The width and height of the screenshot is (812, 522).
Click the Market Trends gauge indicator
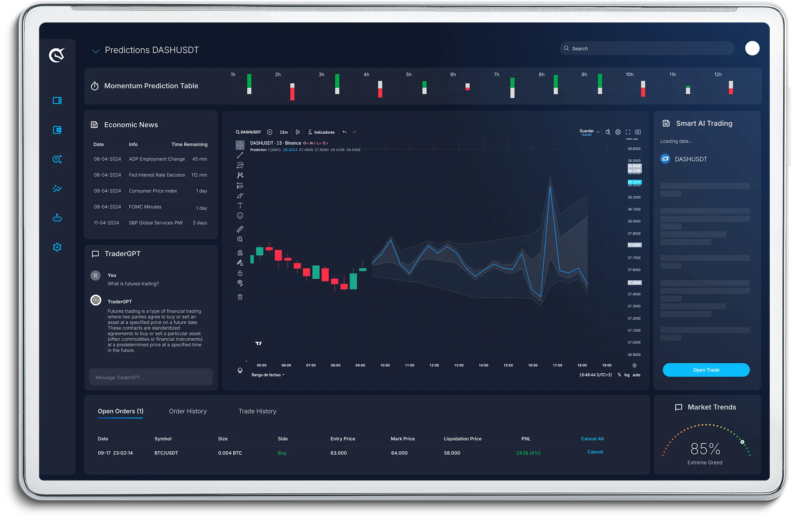[742, 442]
